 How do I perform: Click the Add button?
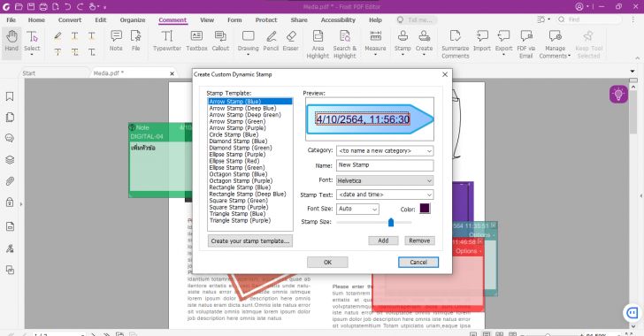(383, 241)
